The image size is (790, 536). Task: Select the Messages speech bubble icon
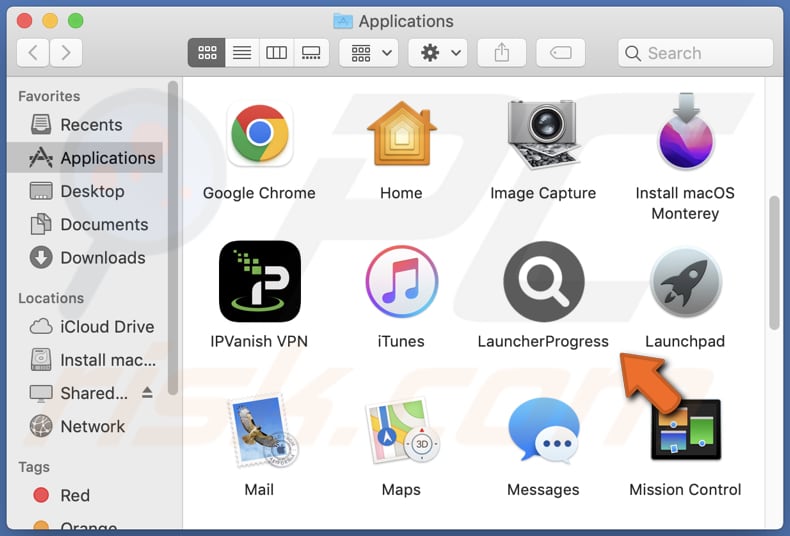tap(544, 429)
